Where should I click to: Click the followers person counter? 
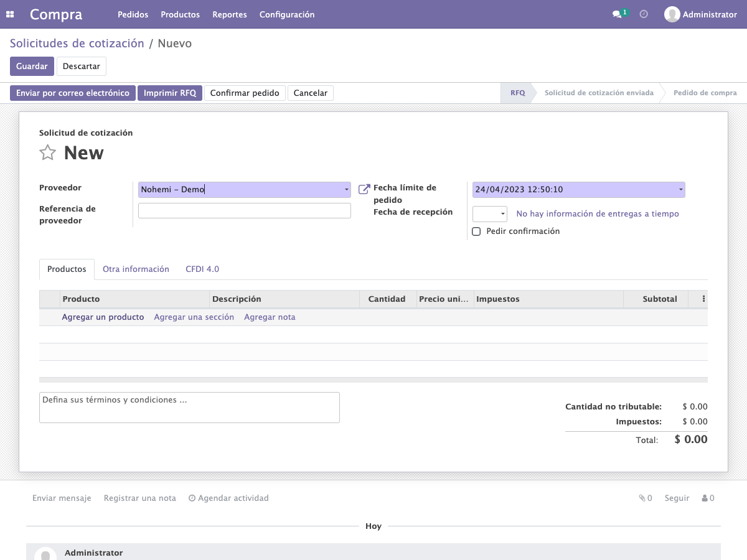tap(708, 498)
